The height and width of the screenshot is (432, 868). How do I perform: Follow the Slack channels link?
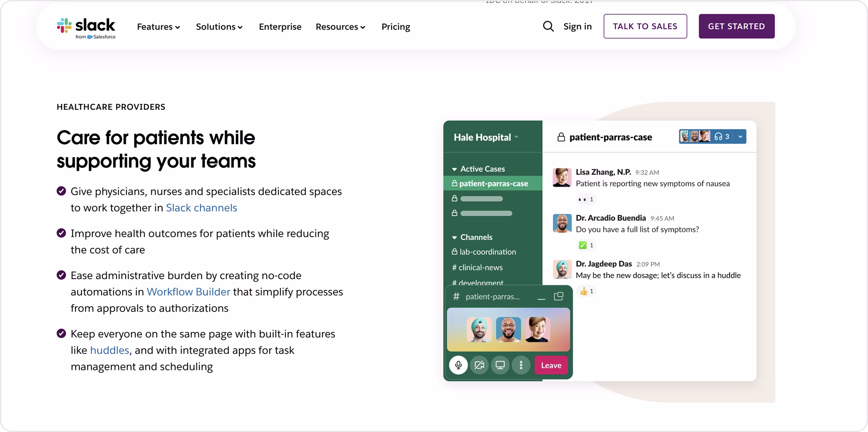click(202, 208)
